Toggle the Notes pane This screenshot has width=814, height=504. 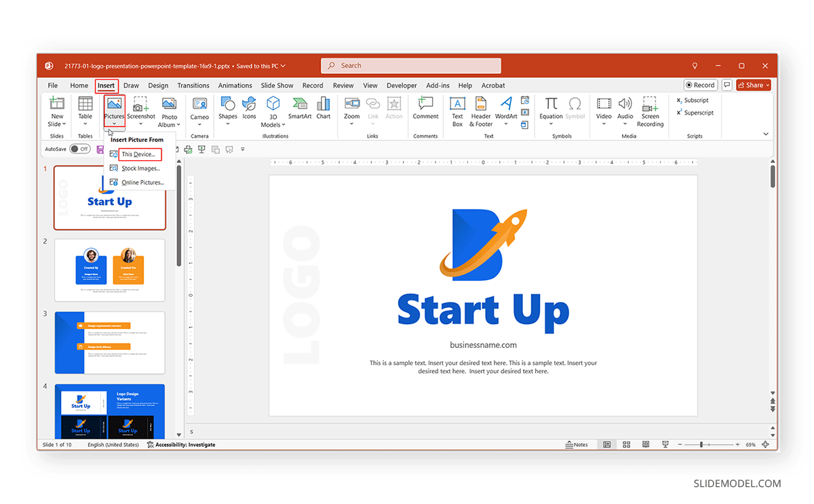coord(577,445)
